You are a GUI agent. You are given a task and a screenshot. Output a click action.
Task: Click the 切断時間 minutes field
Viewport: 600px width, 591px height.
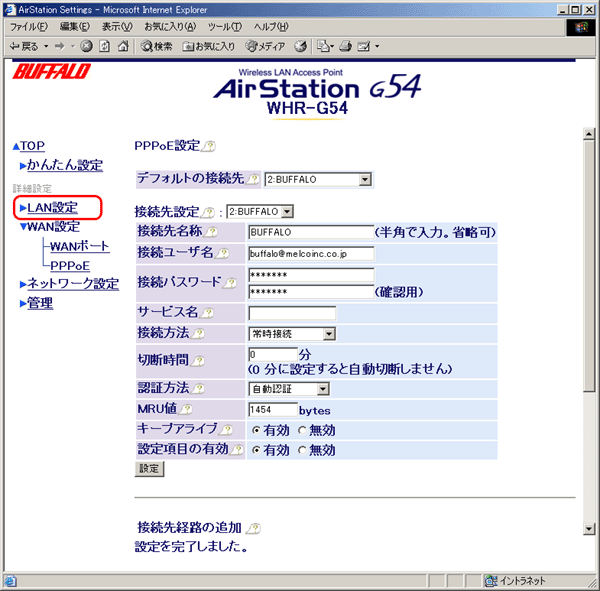pyautogui.click(x=273, y=354)
